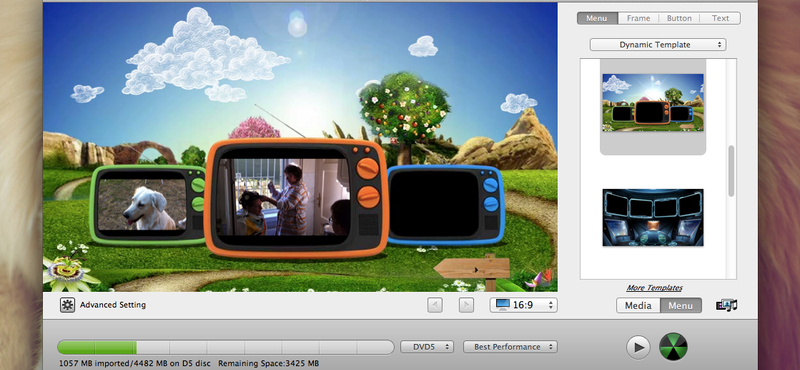The width and height of the screenshot is (800, 370).
Task: Switch to the Text tab
Action: click(720, 18)
